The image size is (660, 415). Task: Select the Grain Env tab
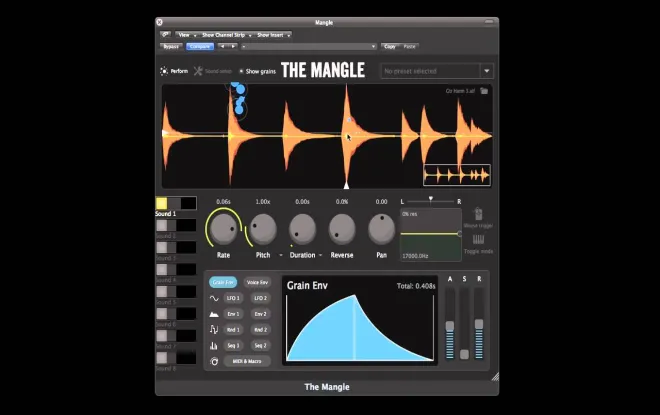tap(223, 282)
